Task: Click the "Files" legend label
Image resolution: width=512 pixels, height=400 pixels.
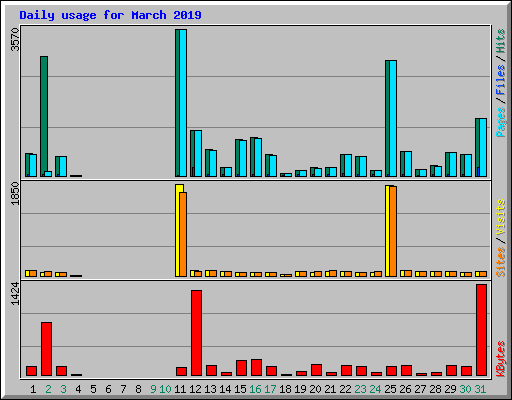Action: point(501,80)
